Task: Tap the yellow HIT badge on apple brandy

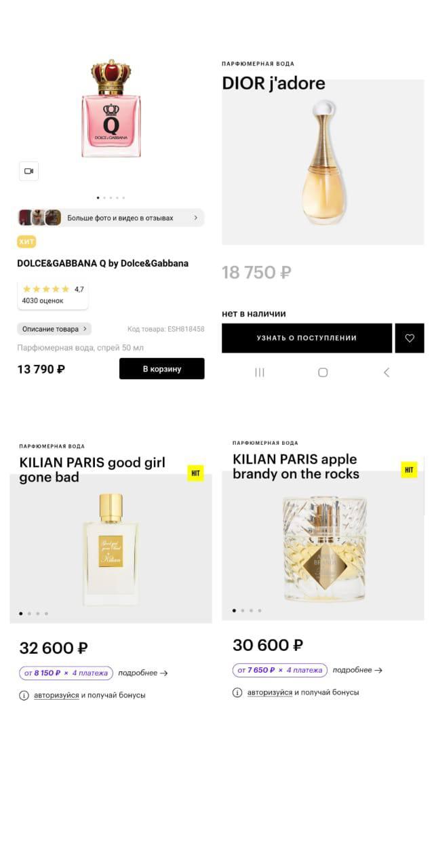Action: (x=409, y=469)
